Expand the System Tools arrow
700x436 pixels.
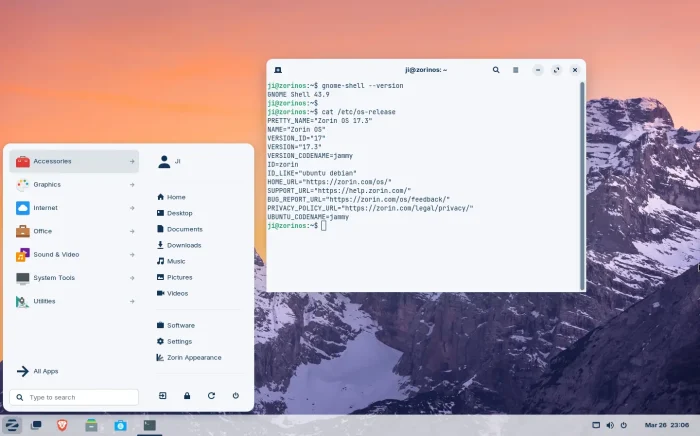[132, 278]
